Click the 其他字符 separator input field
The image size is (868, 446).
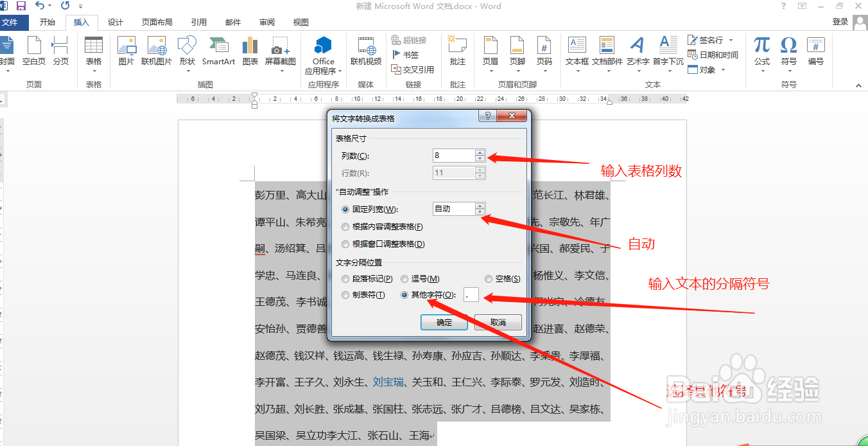[471, 296]
